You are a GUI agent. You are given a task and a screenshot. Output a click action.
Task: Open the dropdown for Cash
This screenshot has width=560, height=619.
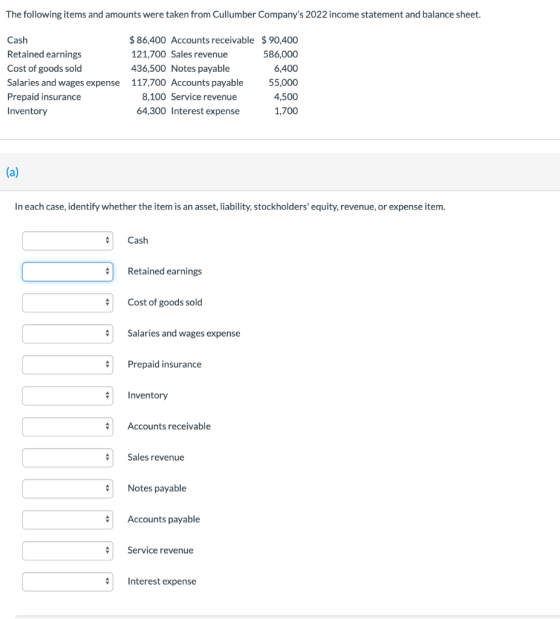point(67,241)
